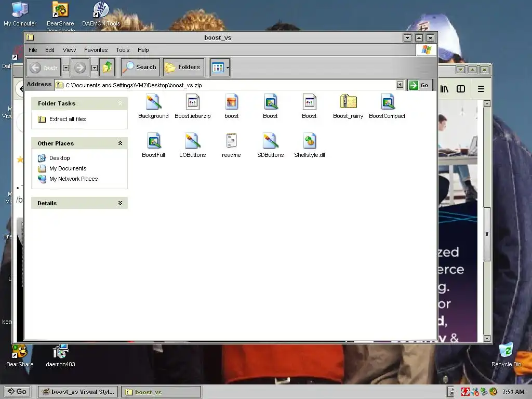Screen dimensions: 532x399
Task: Open the Recycle Bin
Action: pos(506,355)
